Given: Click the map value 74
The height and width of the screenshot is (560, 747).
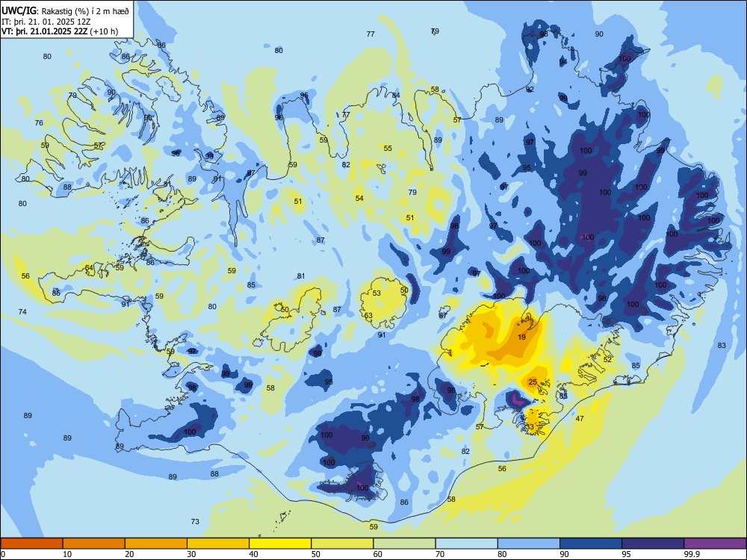Looking at the screenshot, I should pyautogui.click(x=22, y=312).
